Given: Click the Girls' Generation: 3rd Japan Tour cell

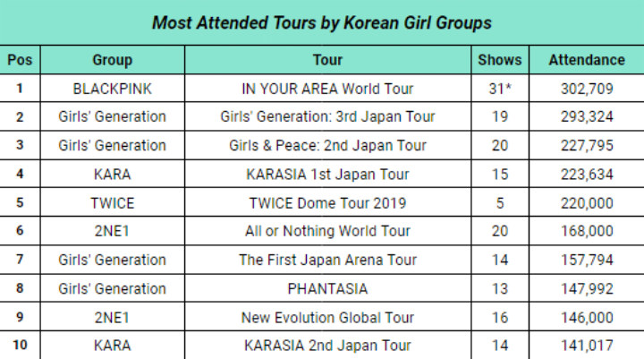Looking at the screenshot, I should pos(327,116).
